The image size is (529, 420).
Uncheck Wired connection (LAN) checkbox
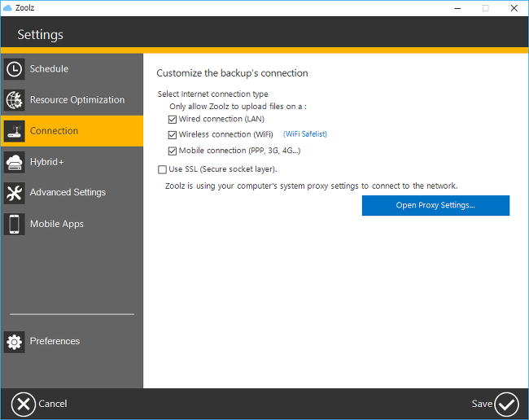pos(173,120)
